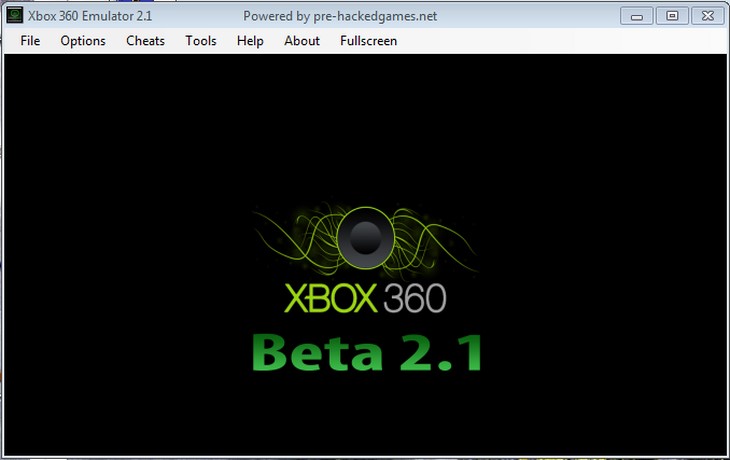This screenshot has height=460, width=730.
Task: Close the Xbox 360 Emulator window
Action: click(708, 16)
